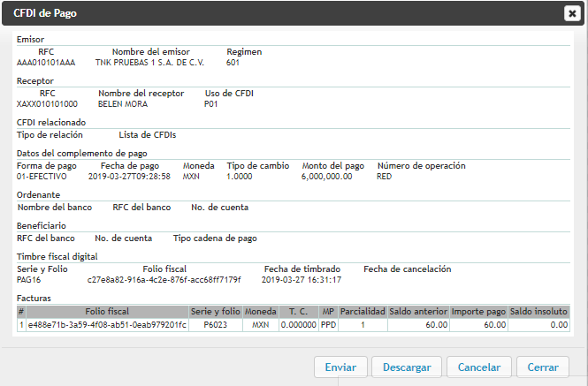Click the Cancelar button

(x=479, y=367)
